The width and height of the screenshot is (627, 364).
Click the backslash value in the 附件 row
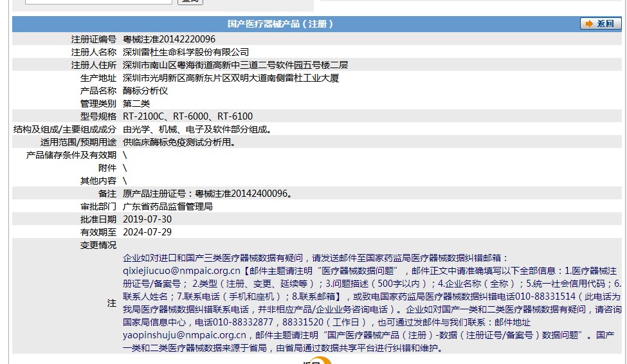(125, 168)
